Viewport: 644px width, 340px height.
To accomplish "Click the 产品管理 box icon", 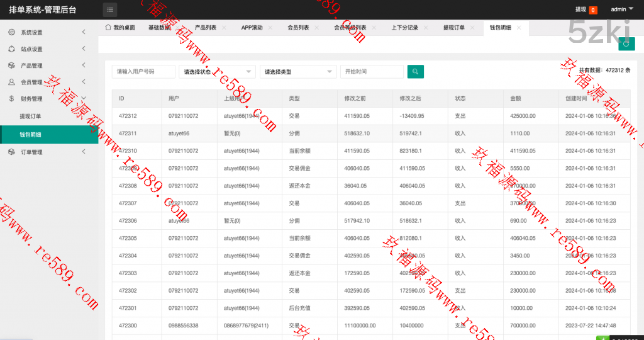I will [x=11, y=65].
